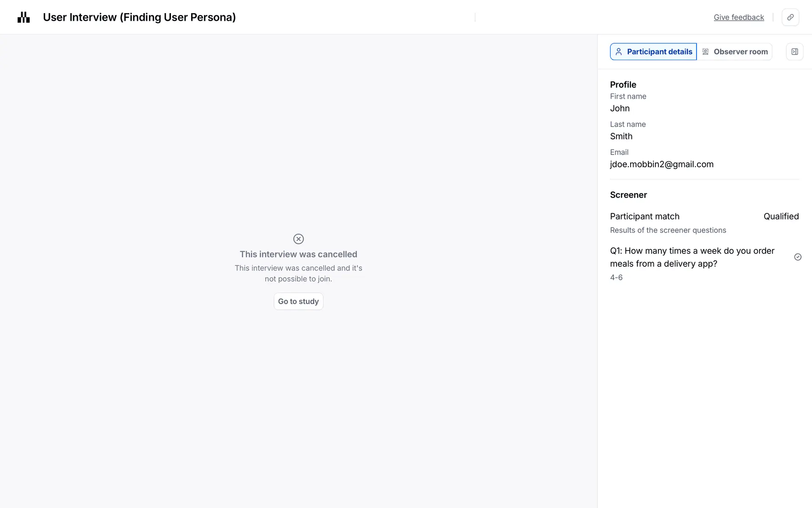Image resolution: width=812 pixels, height=508 pixels.
Task: Open the Give feedback link
Action: [x=739, y=17]
